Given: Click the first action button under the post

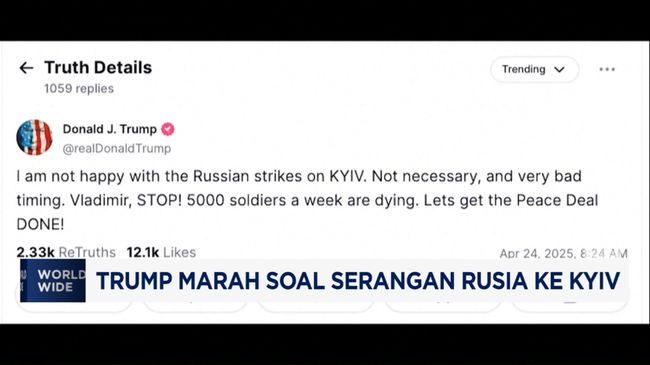Looking at the screenshot, I should pyautogui.click(x=74, y=307).
